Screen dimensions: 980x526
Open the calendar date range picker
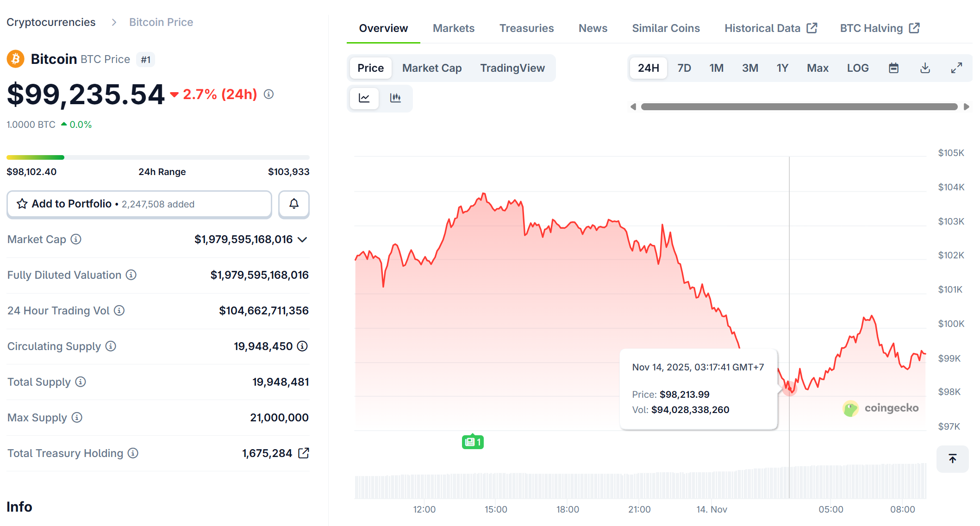894,68
